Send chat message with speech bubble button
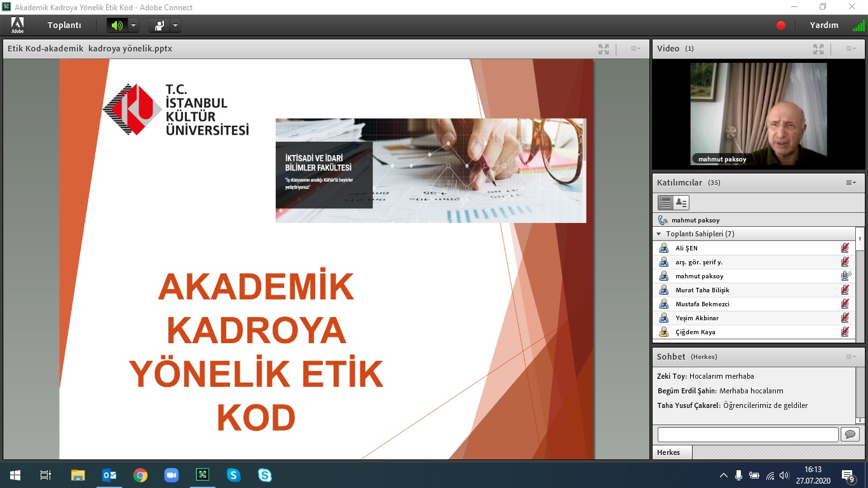 [x=850, y=435]
